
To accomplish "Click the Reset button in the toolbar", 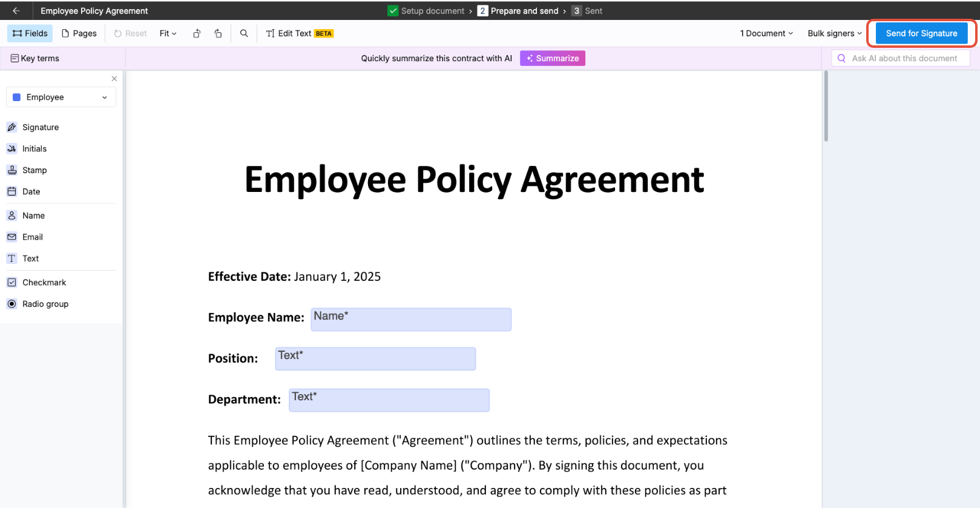I will click(131, 33).
